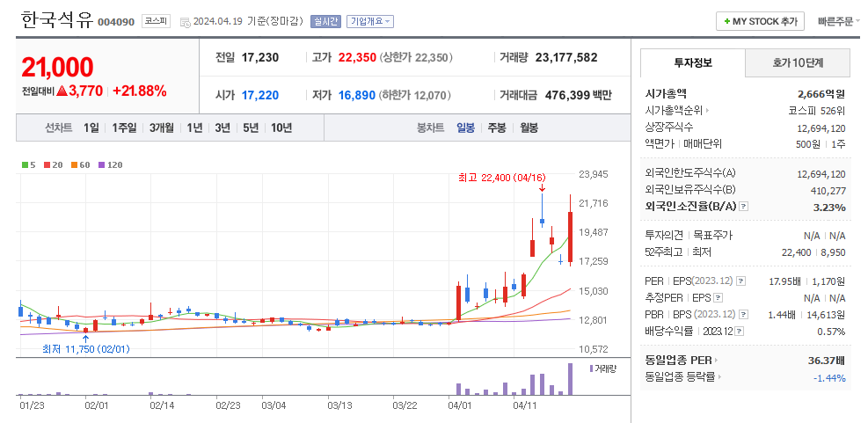The width and height of the screenshot is (868, 423).
Task: Click the 52주최고 label
Action: 664,252
